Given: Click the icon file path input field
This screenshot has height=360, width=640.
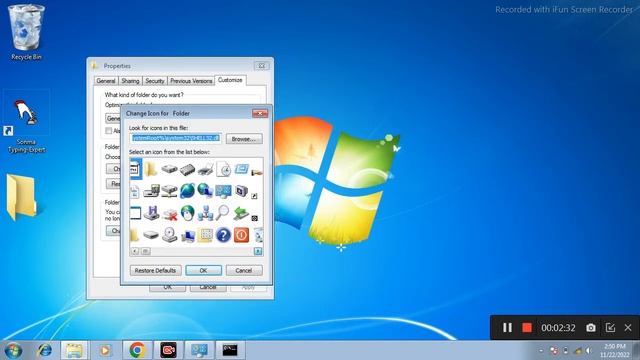Looking at the screenshot, I should (x=176, y=138).
